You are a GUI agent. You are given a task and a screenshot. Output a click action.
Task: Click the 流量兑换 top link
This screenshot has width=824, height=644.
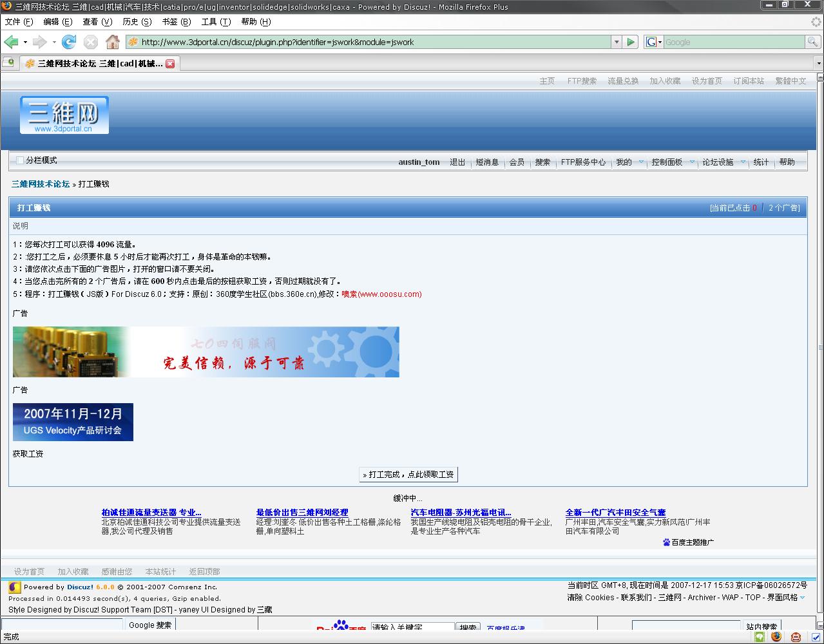pos(623,81)
